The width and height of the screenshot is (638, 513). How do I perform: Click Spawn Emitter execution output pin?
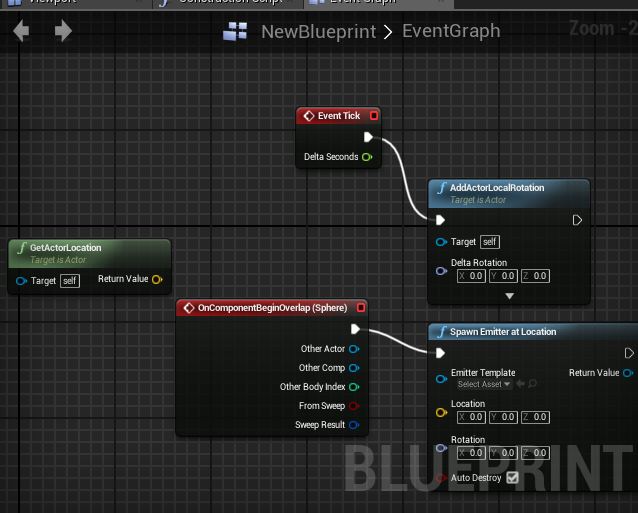pyautogui.click(x=629, y=353)
